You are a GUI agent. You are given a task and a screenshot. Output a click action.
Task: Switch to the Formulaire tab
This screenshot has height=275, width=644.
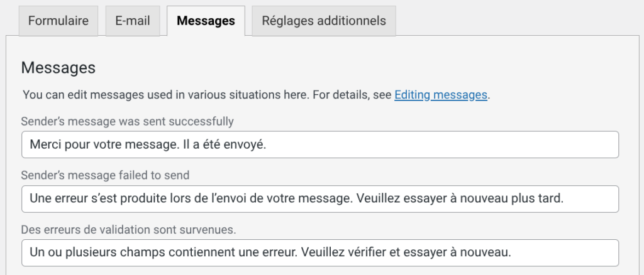[58, 21]
